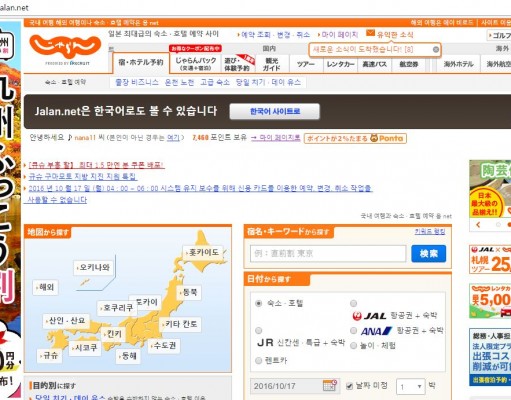The width and height of the screenshot is (511, 400).
Task: Toggle the 날짜 미정 checkbox
Action: click(x=349, y=386)
